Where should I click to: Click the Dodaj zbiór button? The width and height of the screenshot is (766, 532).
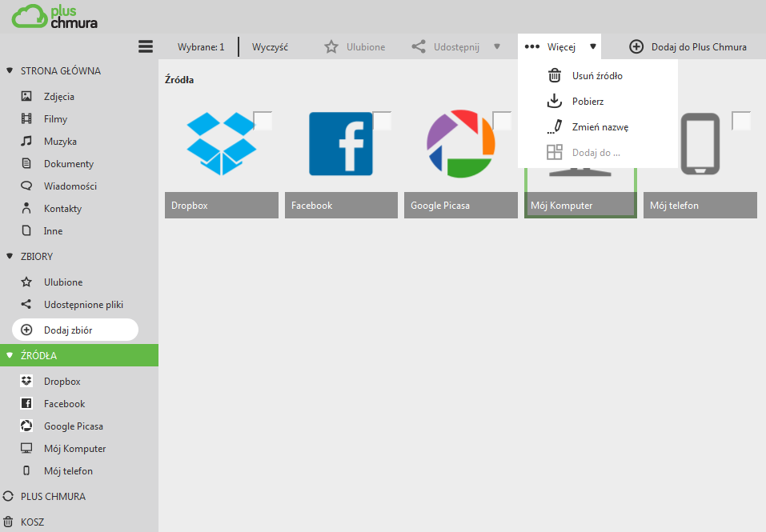[75, 330]
